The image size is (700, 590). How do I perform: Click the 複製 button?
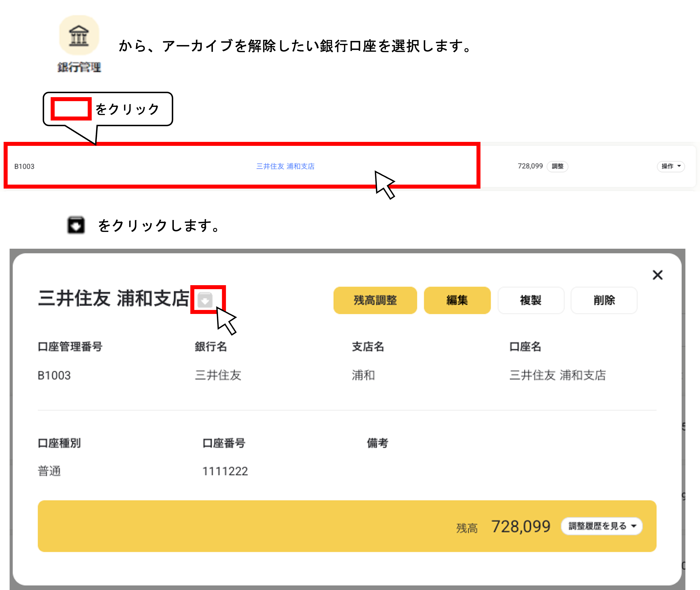coord(531,300)
